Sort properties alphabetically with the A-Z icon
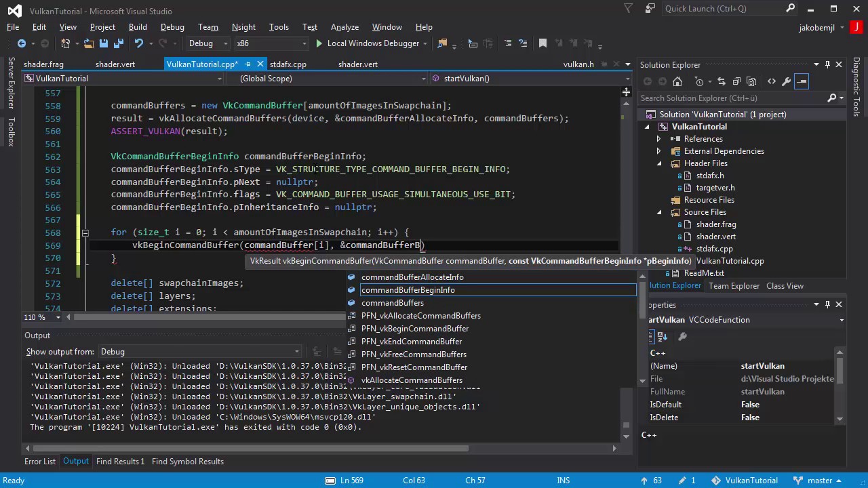 click(663, 337)
